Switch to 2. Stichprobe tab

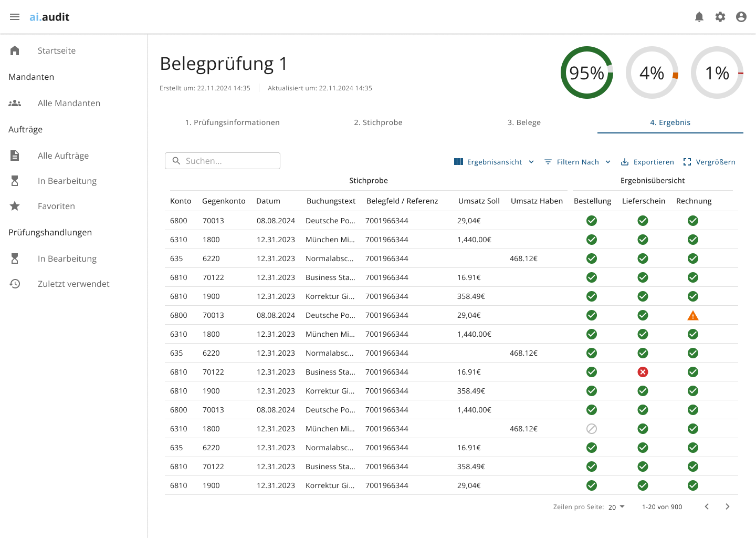click(378, 122)
